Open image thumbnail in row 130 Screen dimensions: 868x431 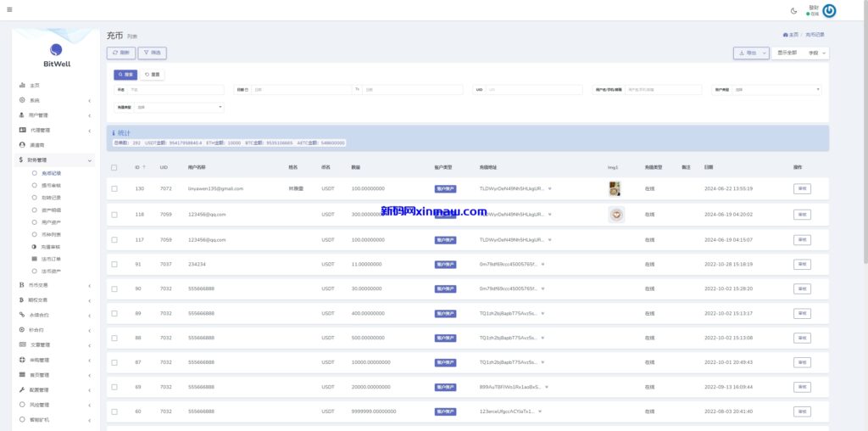coord(615,188)
